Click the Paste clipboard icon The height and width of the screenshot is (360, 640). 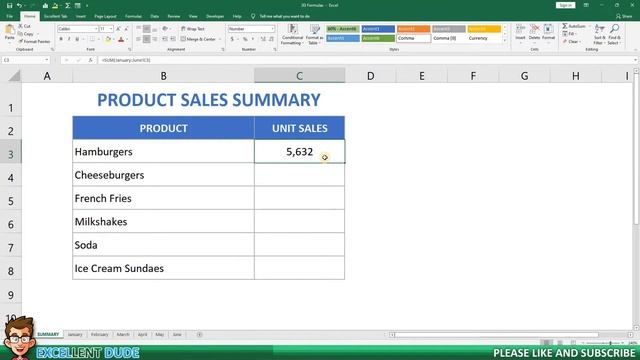point(9,30)
